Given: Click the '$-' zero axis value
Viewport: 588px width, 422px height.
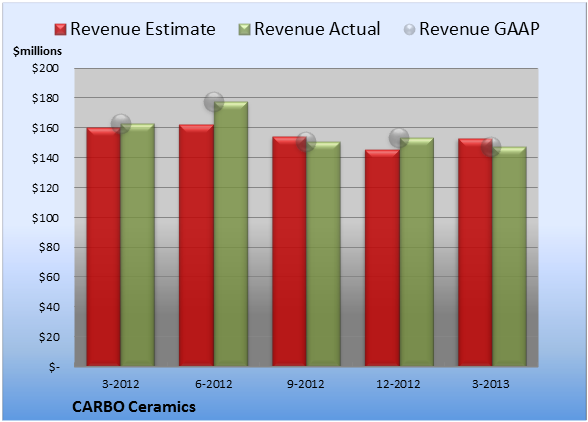Looking at the screenshot, I should tap(54, 367).
